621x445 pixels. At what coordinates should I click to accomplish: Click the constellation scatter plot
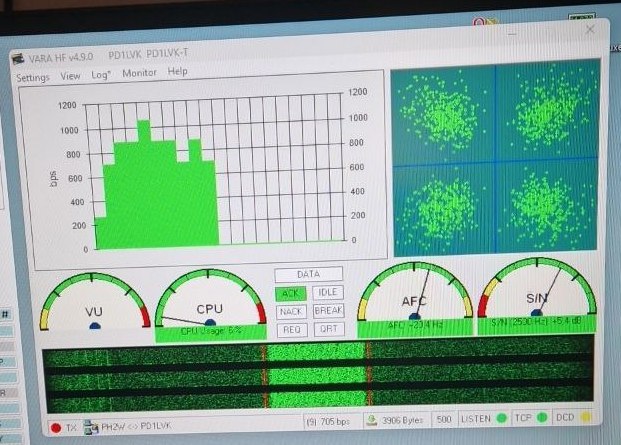[x=495, y=160]
